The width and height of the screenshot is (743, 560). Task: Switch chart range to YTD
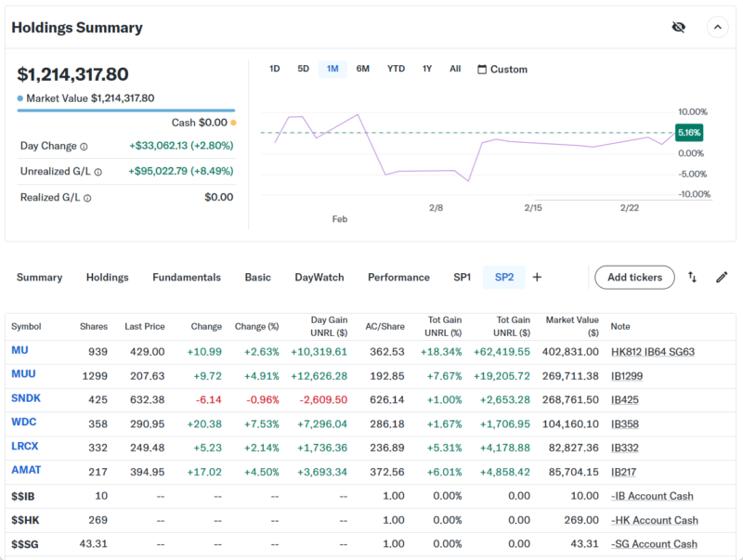tap(396, 69)
